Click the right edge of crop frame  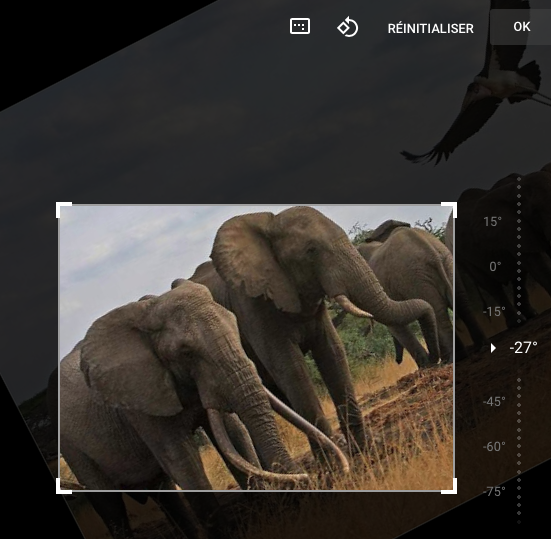(x=455, y=348)
